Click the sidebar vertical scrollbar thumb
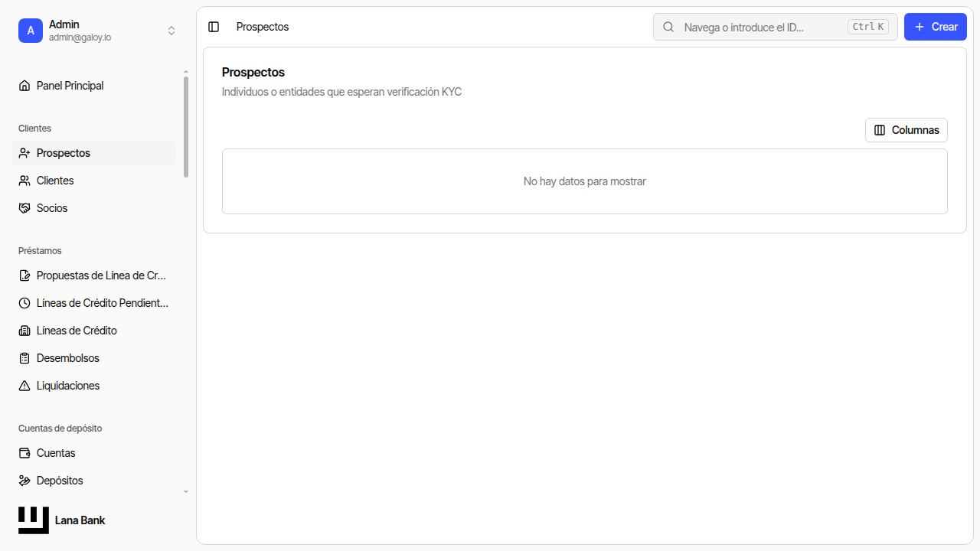Viewport: 980px width, 551px height. (x=185, y=127)
